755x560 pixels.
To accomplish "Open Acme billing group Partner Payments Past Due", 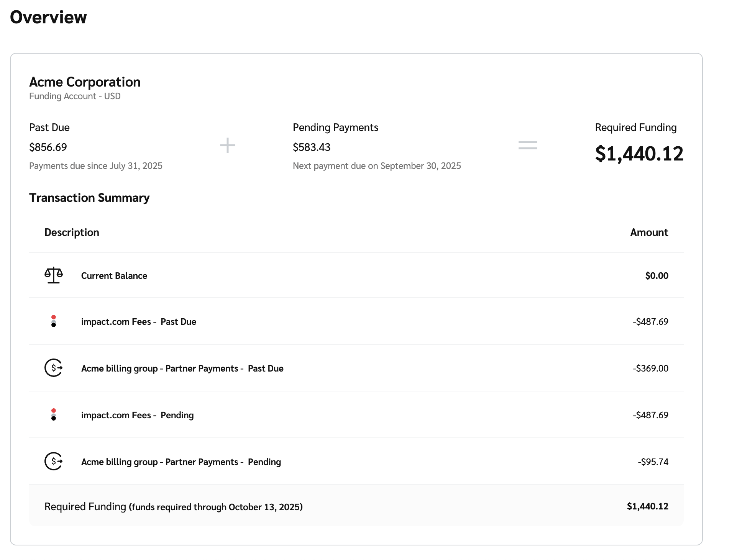I will 182,368.
